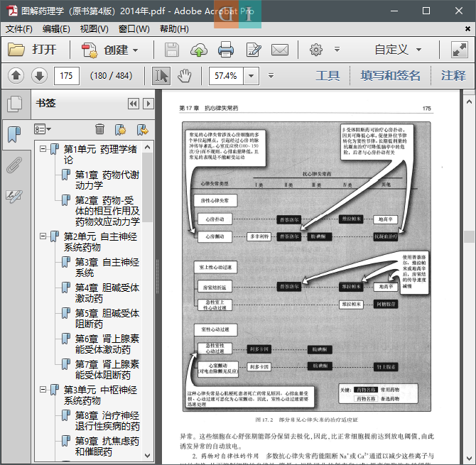The image size is (476, 465).
Task: Open the 文件(F) menu
Action: click(19, 29)
